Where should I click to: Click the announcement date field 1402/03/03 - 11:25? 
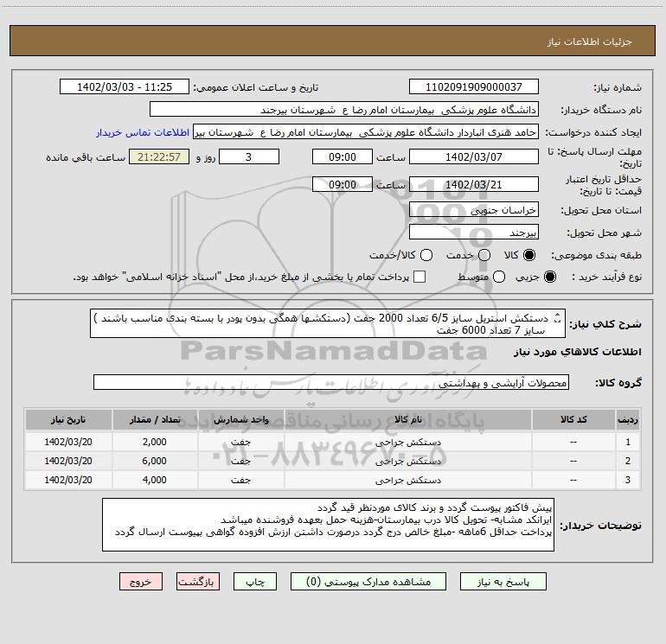pyautogui.click(x=125, y=86)
